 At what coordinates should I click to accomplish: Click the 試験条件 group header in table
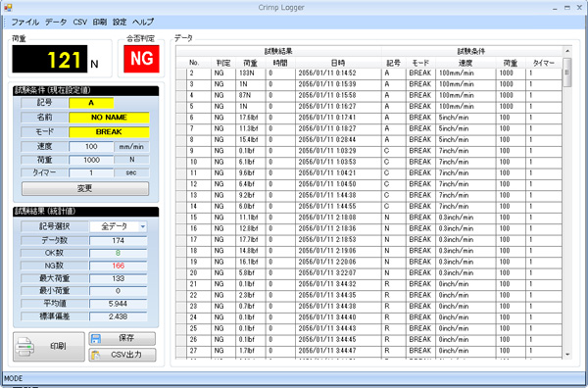pyautogui.click(x=471, y=51)
